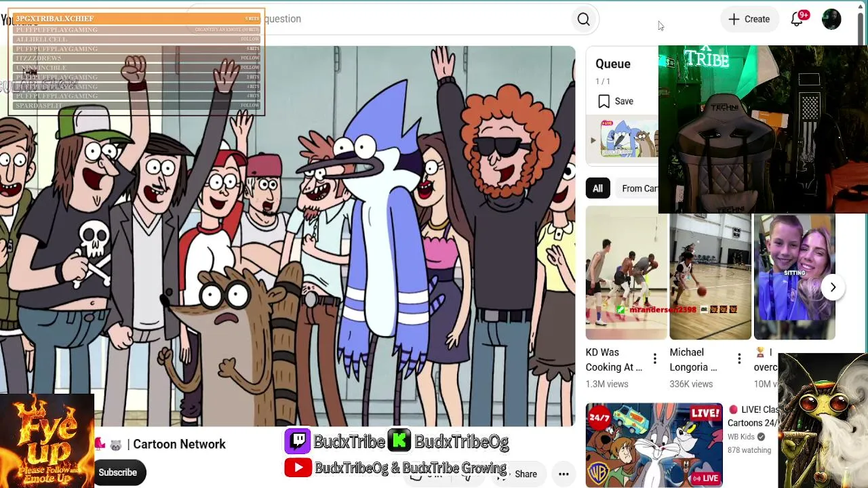This screenshot has height=488, width=868.
Task: Open the three-dot more actions menu
Action: click(564, 474)
